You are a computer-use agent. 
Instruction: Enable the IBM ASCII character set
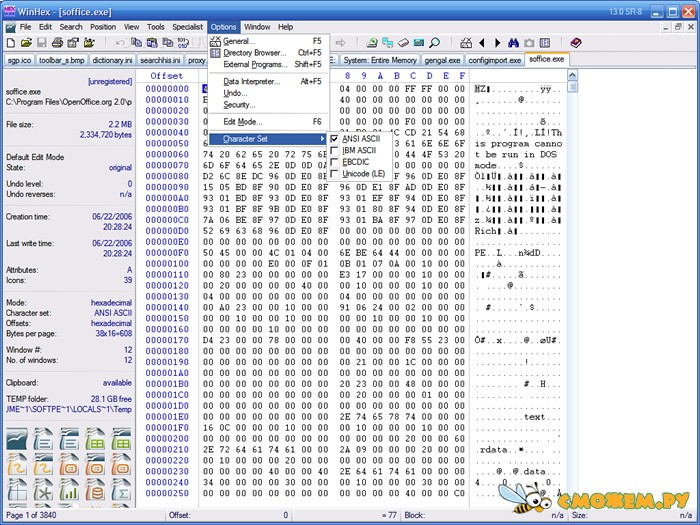coord(360,150)
